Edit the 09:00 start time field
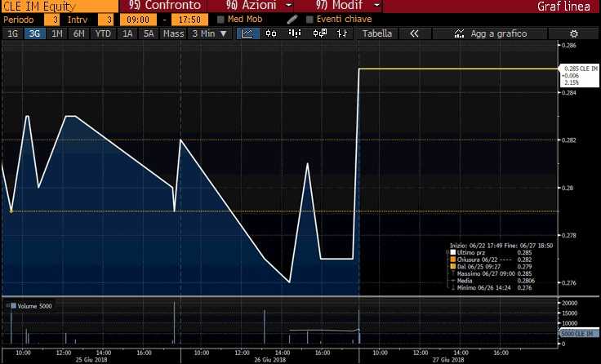This screenshot has height=364, width=601. 138,20
